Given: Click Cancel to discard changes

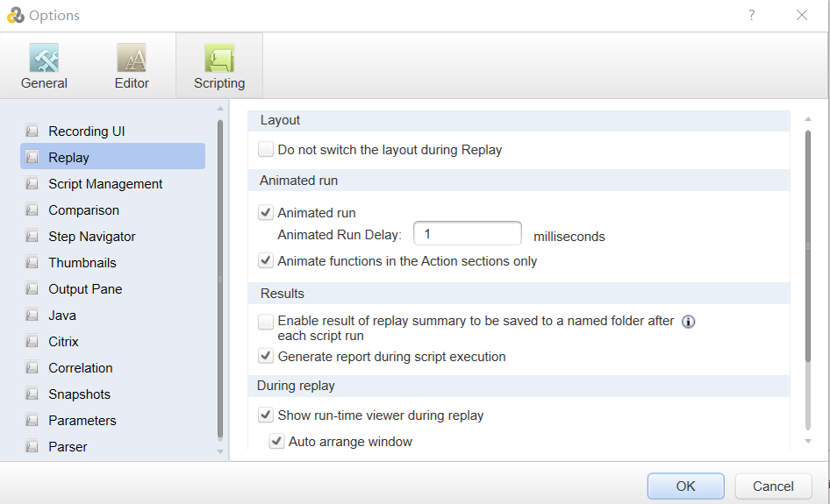Looking at the screenshot, I should [x=773, y=486].
